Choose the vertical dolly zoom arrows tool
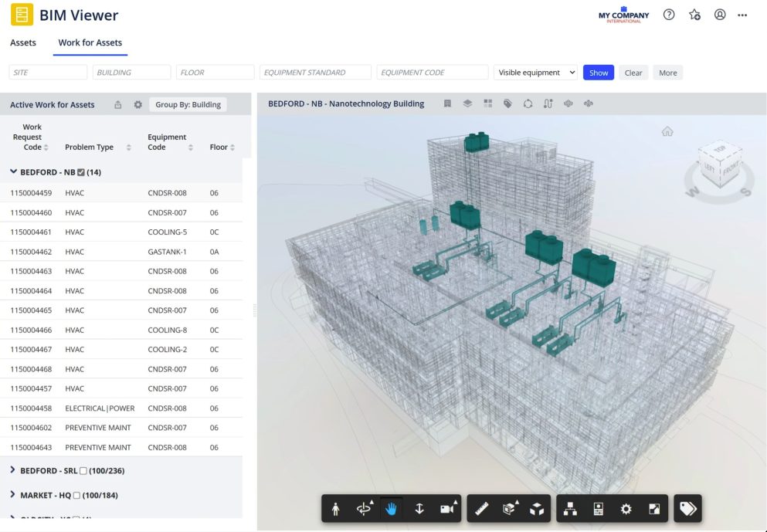Viewport: 767px width, 532px height. [419, 509]
